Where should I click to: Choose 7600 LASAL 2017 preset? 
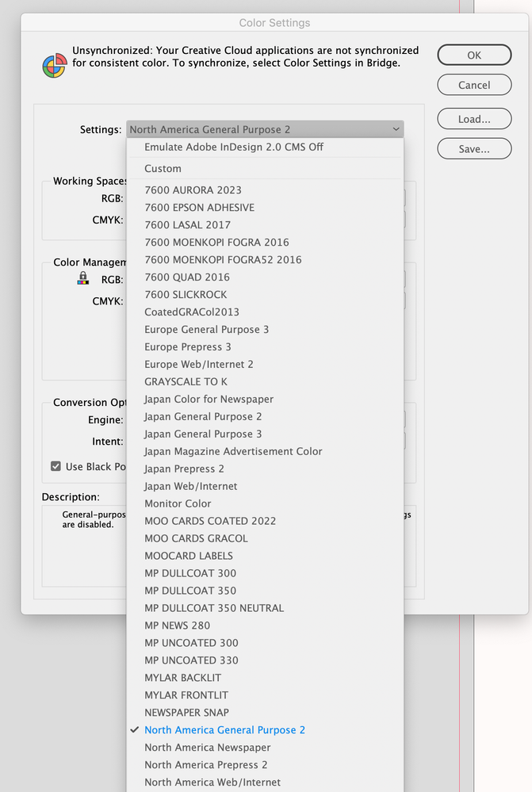click(x=265, y=225)
